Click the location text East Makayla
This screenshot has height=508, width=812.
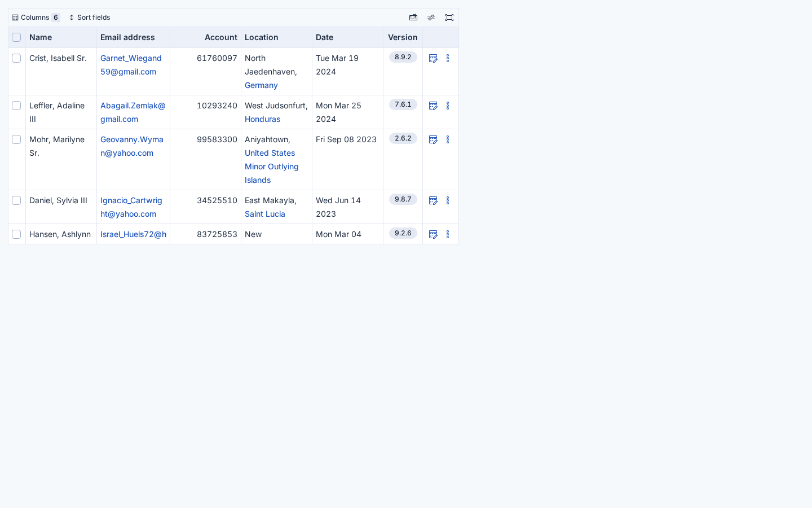point(271,200)
